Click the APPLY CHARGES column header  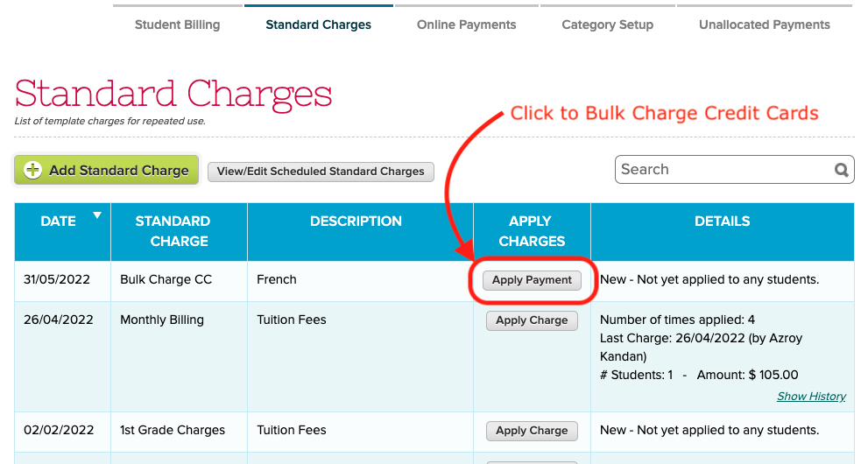(x=532, y=231)
